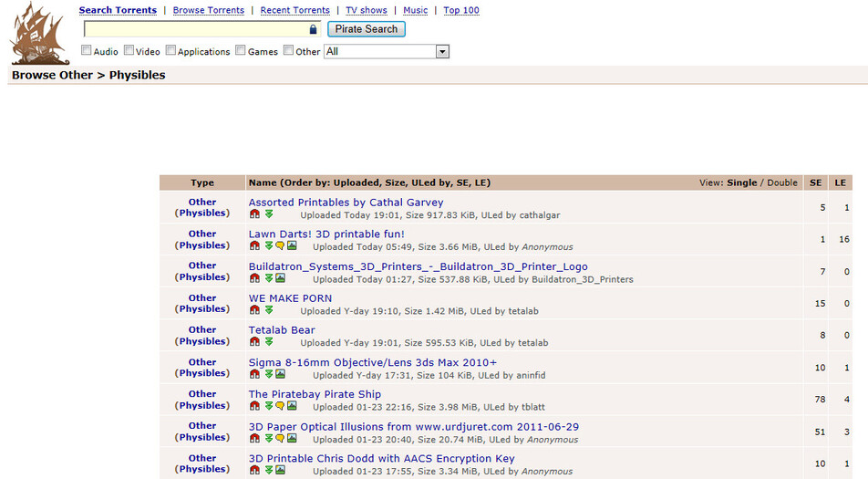Click green download arrow for Assorted Printables
The image size is (868, 479).
(x=268, y=213)
